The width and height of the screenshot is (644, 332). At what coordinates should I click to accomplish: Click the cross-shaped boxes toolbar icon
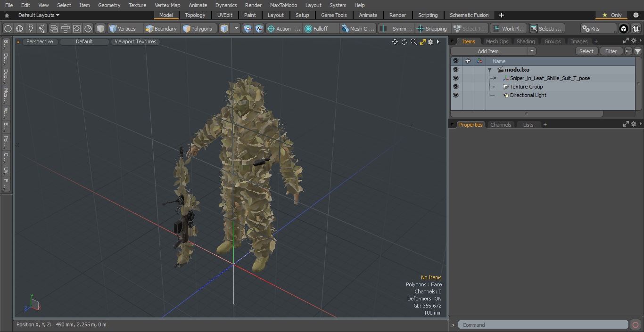coord(65,29)
